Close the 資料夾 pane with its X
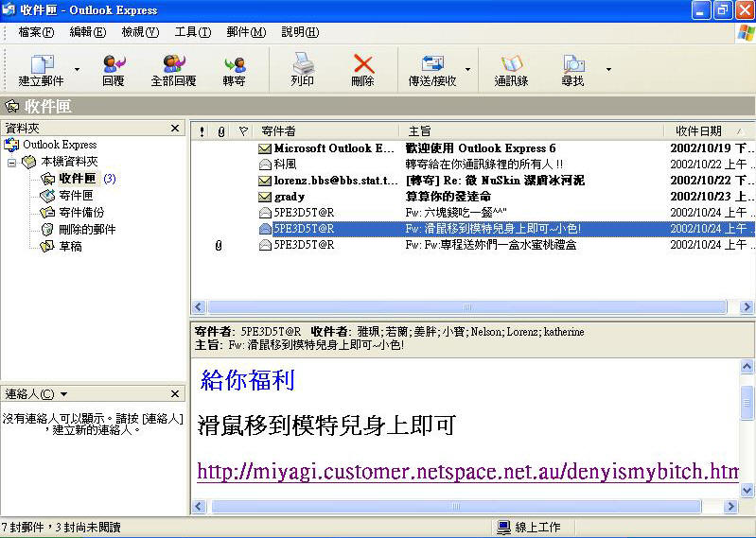This screenshot has height=538, width=756. [x=175, y=129]
